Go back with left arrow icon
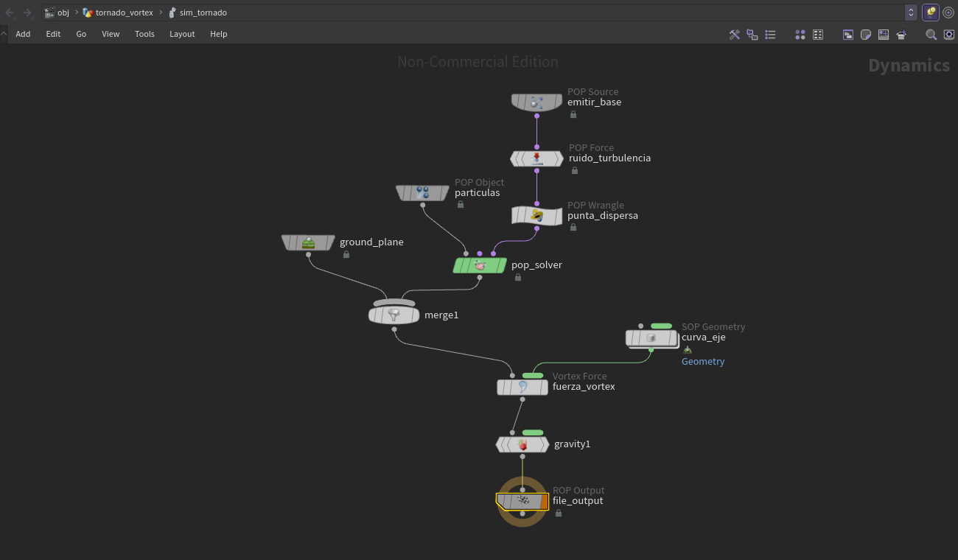The image size is (958, 560). coord(10,13)
